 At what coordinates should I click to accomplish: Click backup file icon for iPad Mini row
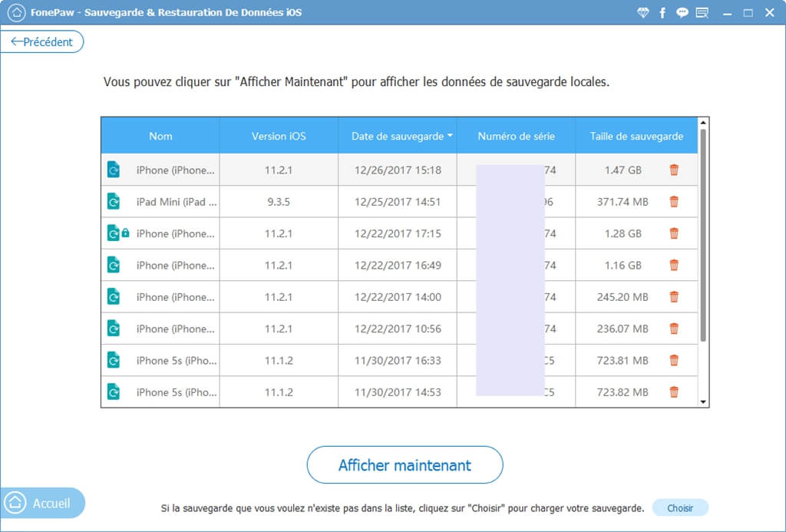click(114, 202)
